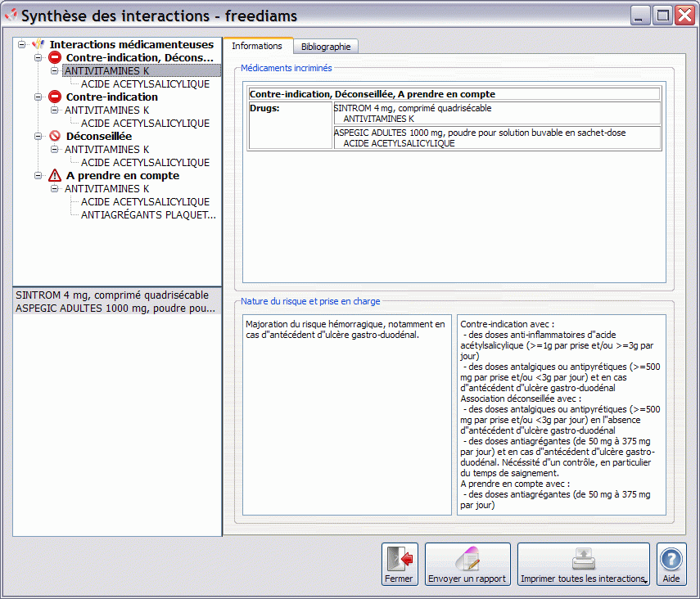Screen dimensions: 700x599
Task: Close the Synthèse des interactions window
Action: [684, 16]
